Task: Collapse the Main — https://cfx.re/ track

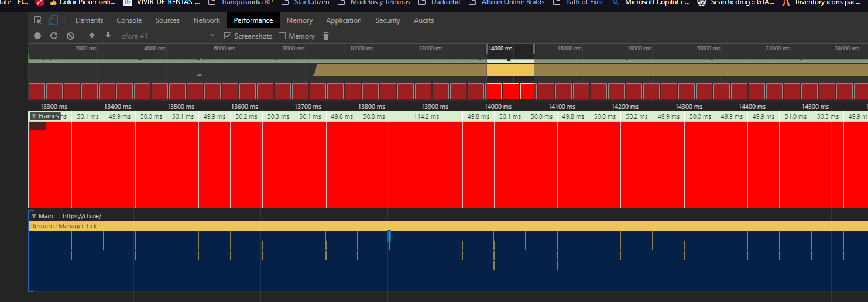Action: [34, 216]
